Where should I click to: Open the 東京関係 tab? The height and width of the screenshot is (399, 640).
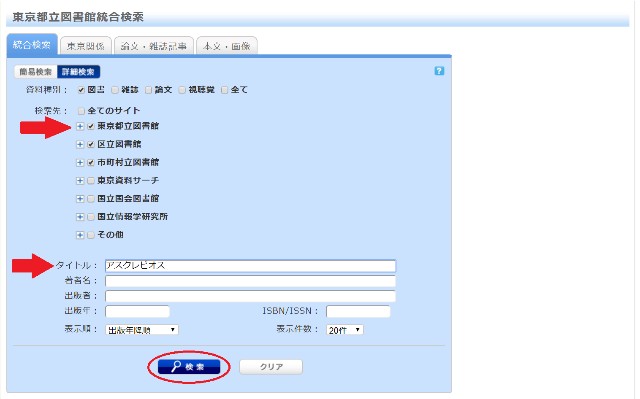[86, 46]
